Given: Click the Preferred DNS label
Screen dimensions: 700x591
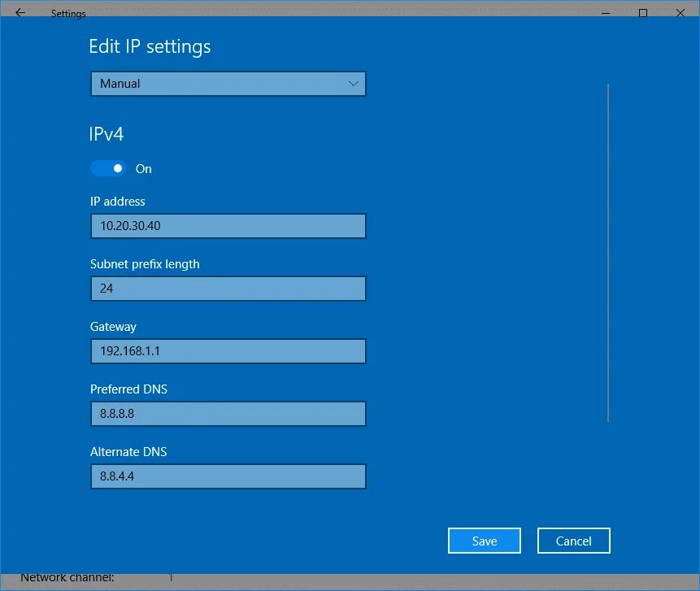Looking at the screenshot, I should [x=128, y=389].
